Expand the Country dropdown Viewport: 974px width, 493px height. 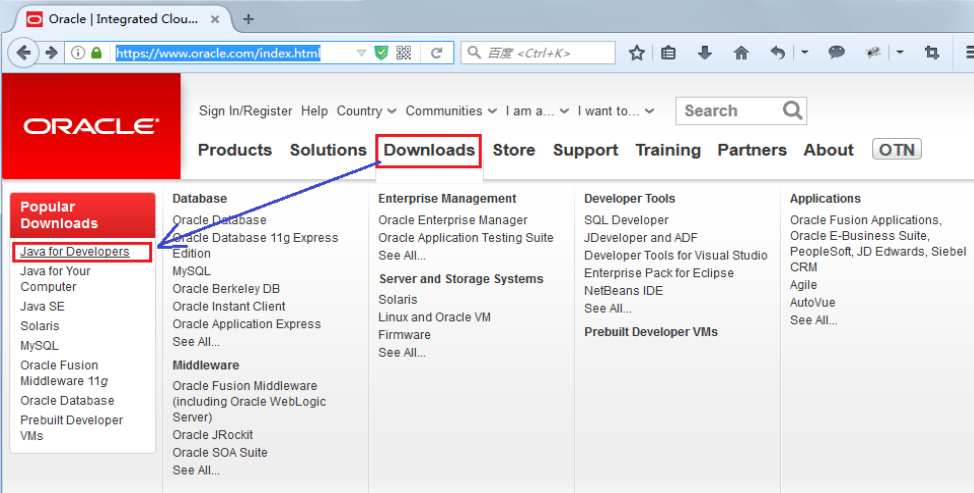366,111
